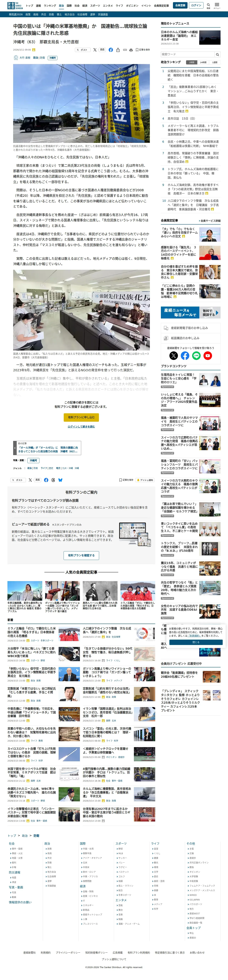Select 衆院選2026 in the blue sub-navigation
The image size is (228, 980).
pos(16,14)
